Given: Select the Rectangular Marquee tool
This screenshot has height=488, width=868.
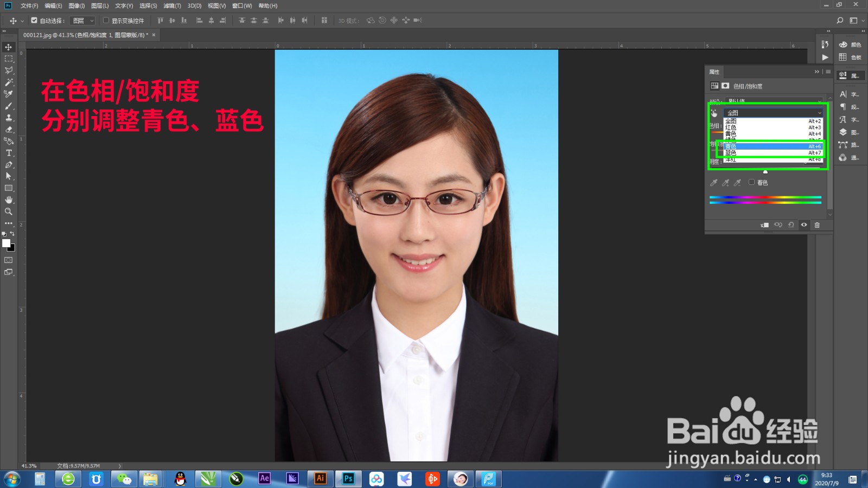Looking at the screenshot, I should (x=9, y=59).
